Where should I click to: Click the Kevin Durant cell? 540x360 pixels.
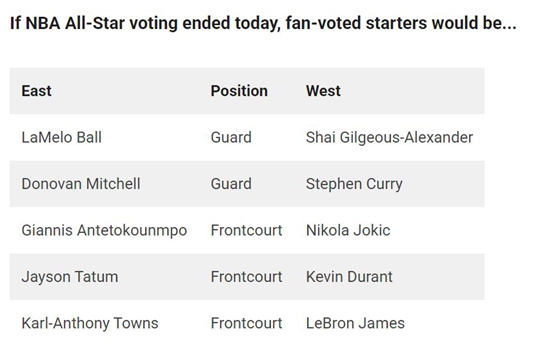(349, 277)
